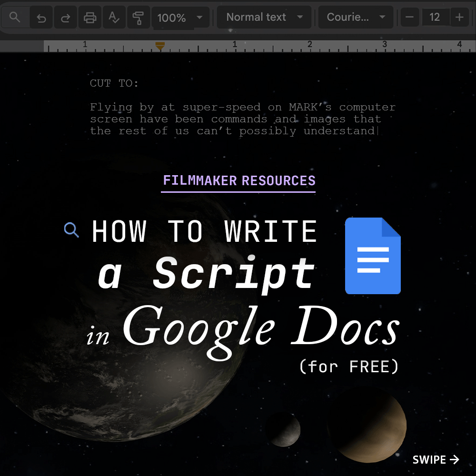Click the blue Google Docs file icon
Viewport: 476px width, 476px height.
373,256
